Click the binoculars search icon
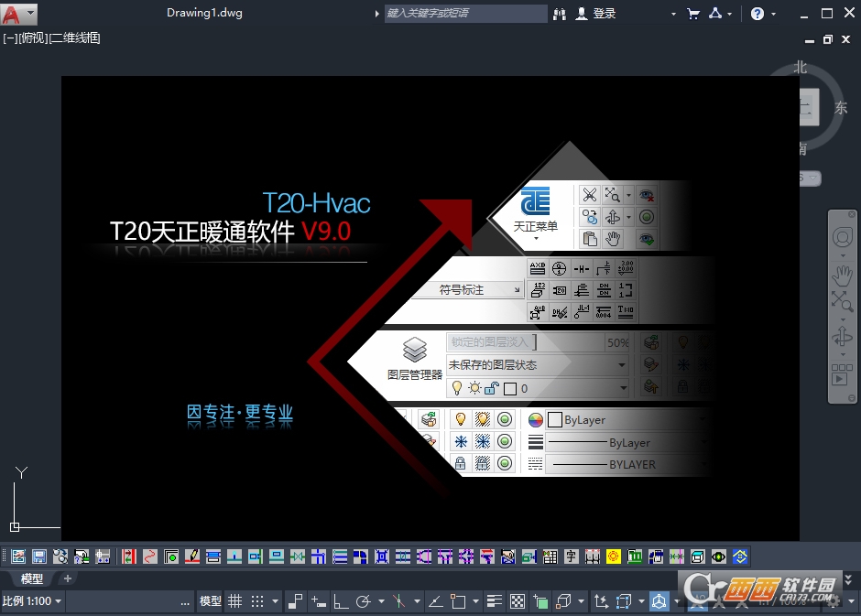861x616 pixels. point(560,15)
